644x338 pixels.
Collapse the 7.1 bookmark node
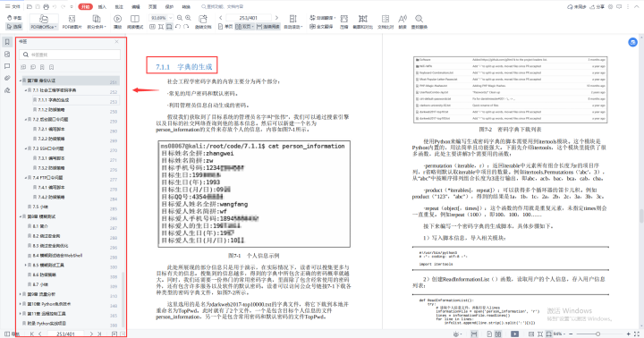pyautogui.click(x=25, y=90)
